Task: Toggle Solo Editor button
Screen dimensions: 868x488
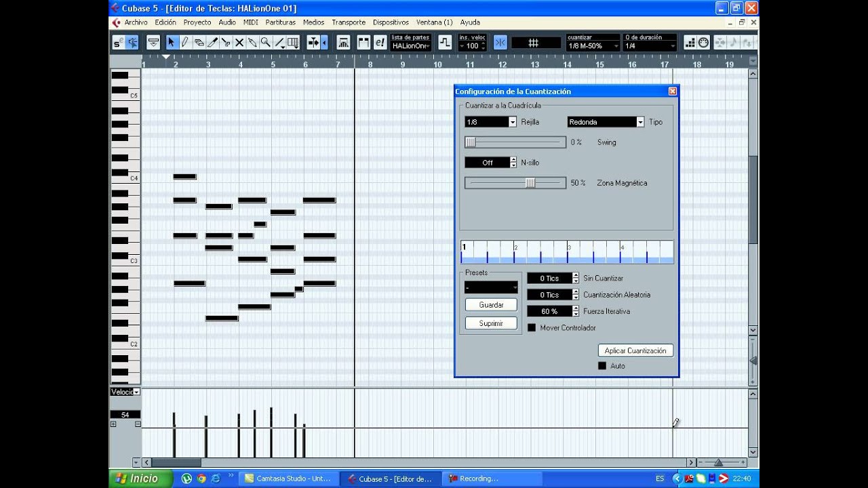Action: pyautogui.click(x=118, y=42)
